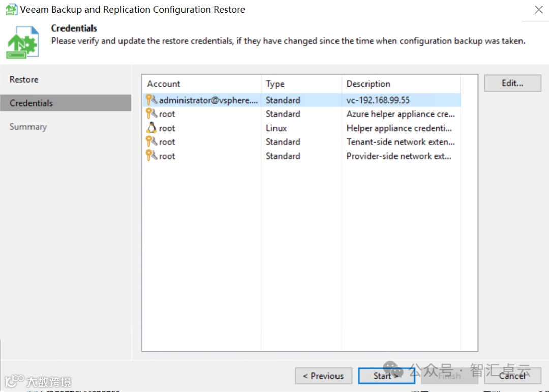Click the Provider-side network extension description

pos(399,156)
